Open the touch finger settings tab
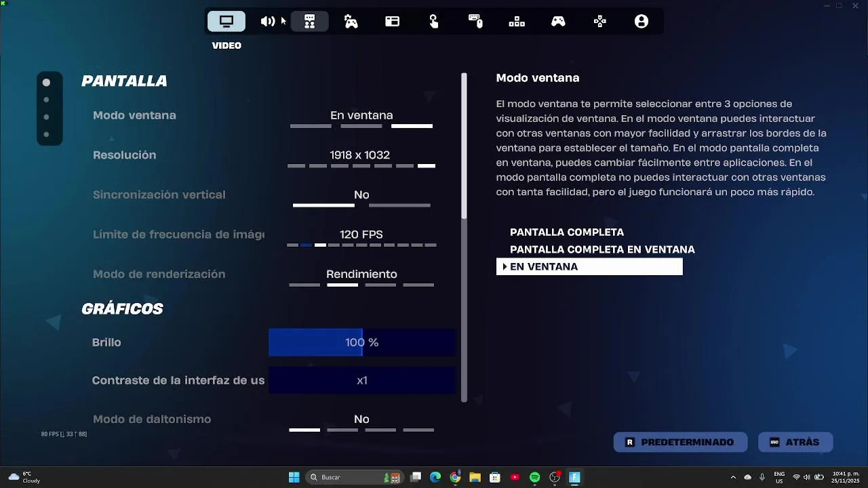This screenshot has height=488, width=868. (434, 22)
